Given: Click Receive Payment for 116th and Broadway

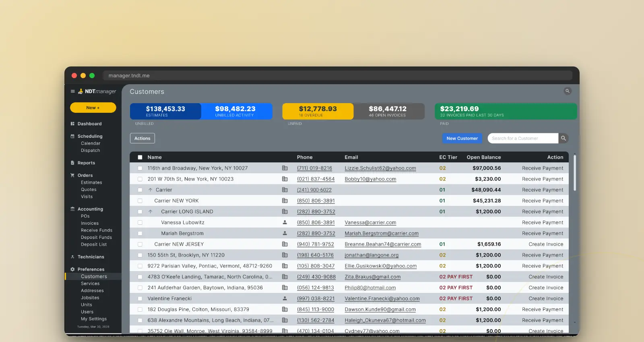Looking at the screenshot, I should coord(543,168).
